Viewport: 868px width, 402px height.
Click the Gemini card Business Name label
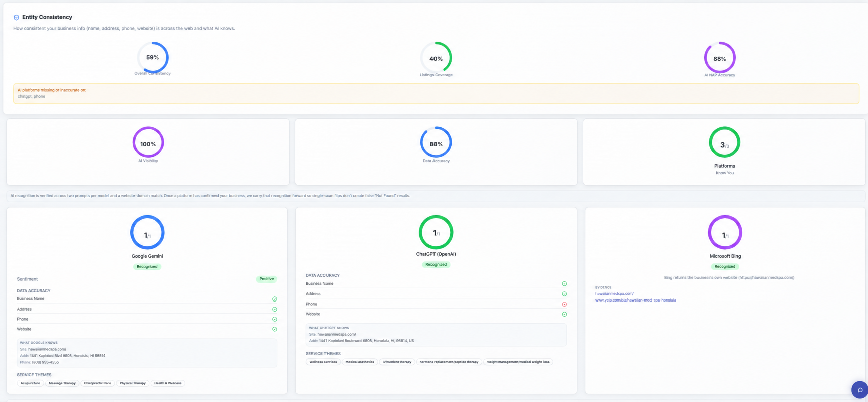31,299
